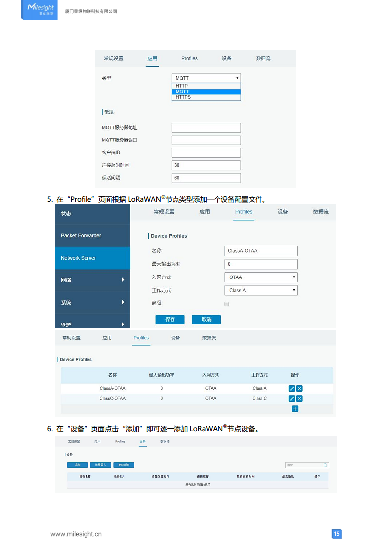Open the 入网方式 dropdown set to OTAA
The width and height of the screenshot is (392, 555).
[261, 277]
